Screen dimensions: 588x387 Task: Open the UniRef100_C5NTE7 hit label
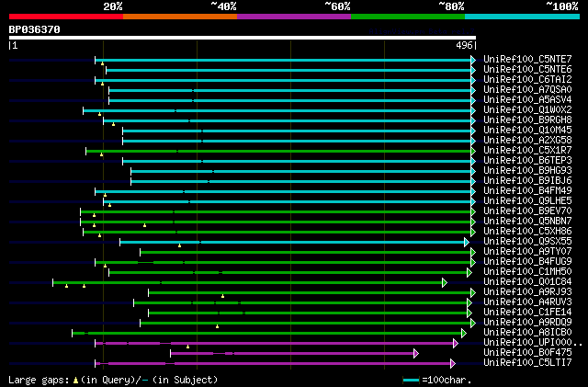(x=527, y=60)
